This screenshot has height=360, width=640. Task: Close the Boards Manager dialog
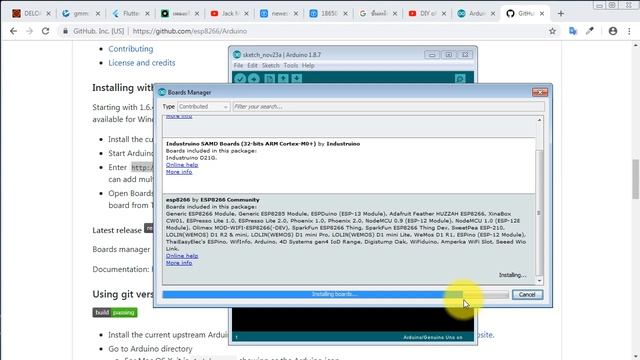point(540,92)
